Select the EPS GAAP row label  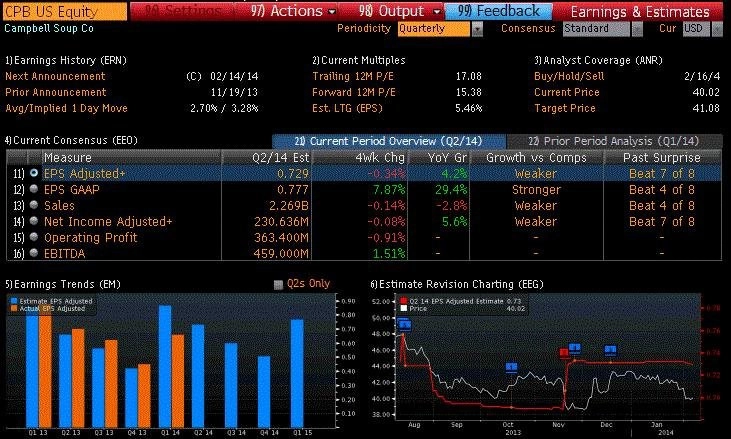[71, 189]
